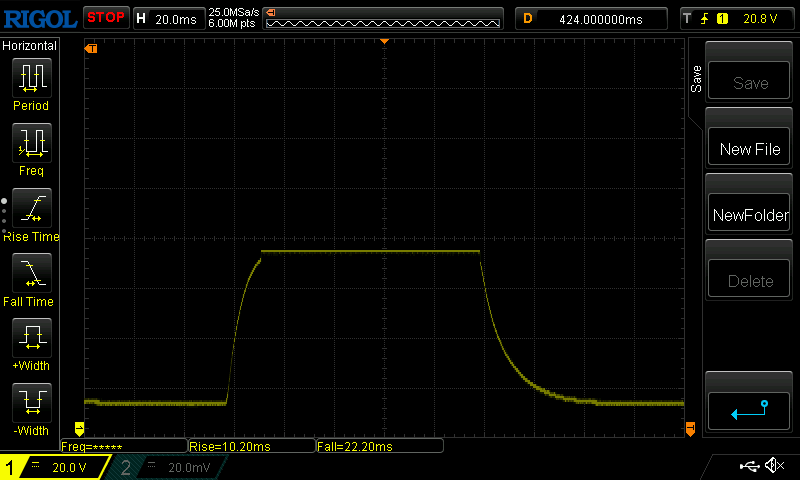Open the Horizontal measurement menu header
Screen dimensions: 800x480
tap(30, 46)
